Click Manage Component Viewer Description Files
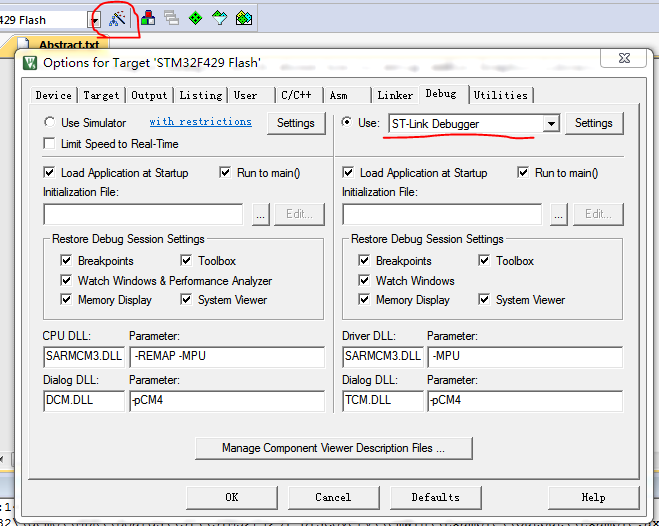659x526 pixels. tap(334, 448)
